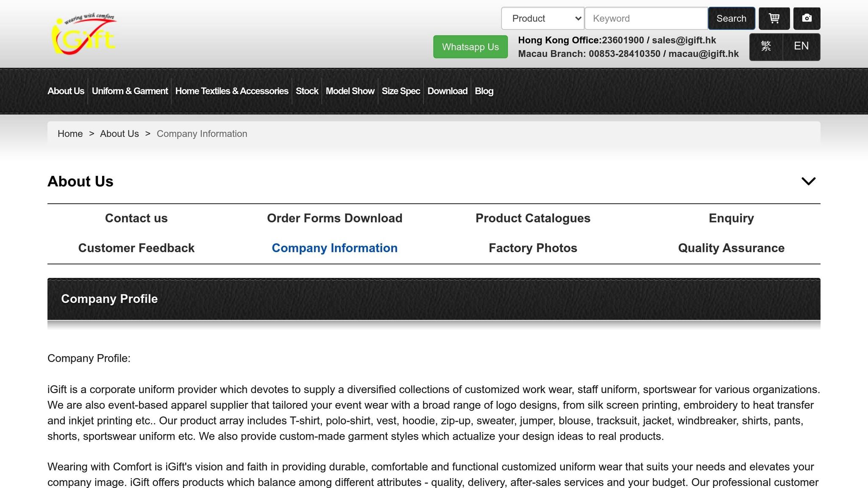Image resolution: width=868 pixels, height=488 pixels.
Task: Click the green Whatsapp Us button
Action: (470, 47)
